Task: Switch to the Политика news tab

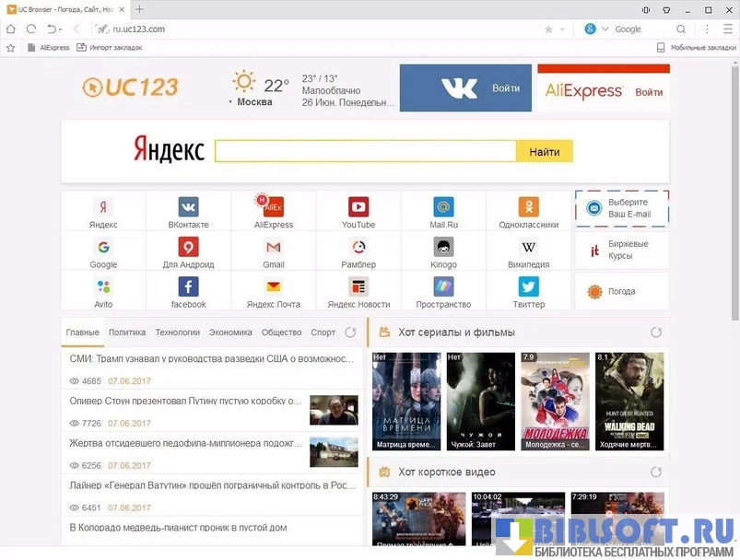Action: click(x=127, y=332)
